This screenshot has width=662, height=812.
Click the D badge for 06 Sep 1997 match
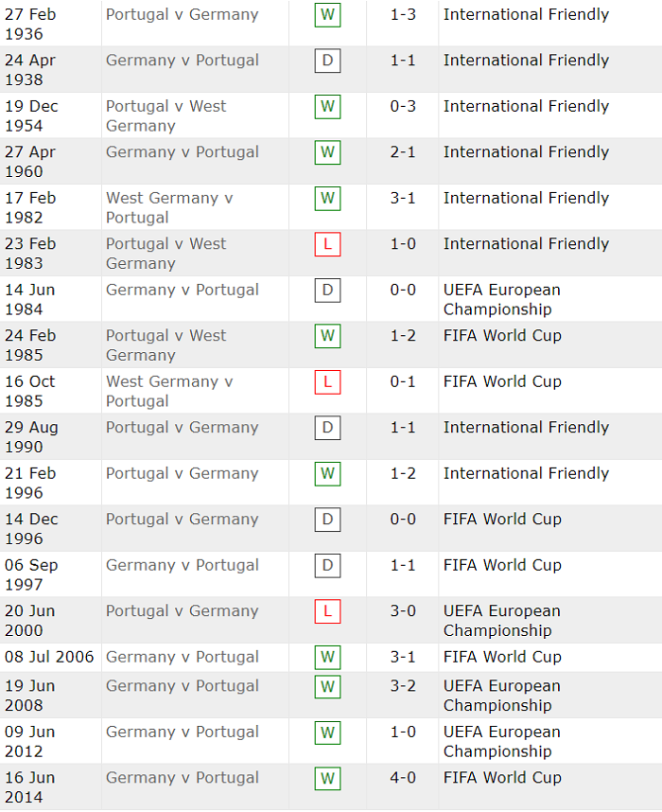tap(327, 566)
